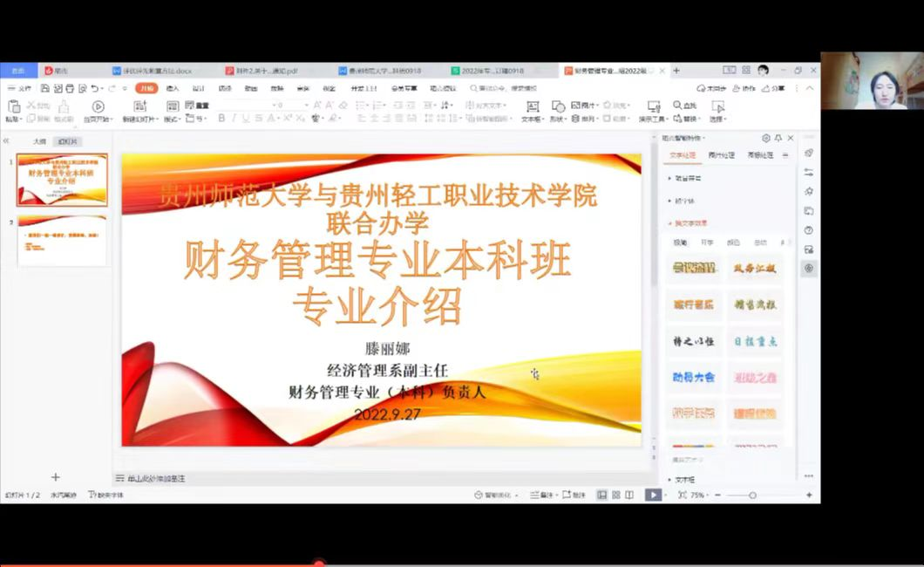The height and width of the screenshot is (567, 924).
Task: Select the second slide thumbnail
Action: pyautogui.click(x=62, y=241)
